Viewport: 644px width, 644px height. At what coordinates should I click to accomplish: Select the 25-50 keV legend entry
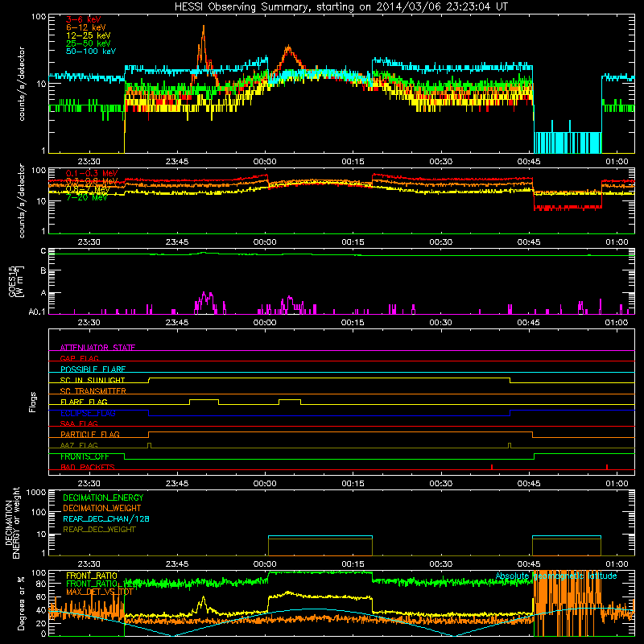click(88, 43)
